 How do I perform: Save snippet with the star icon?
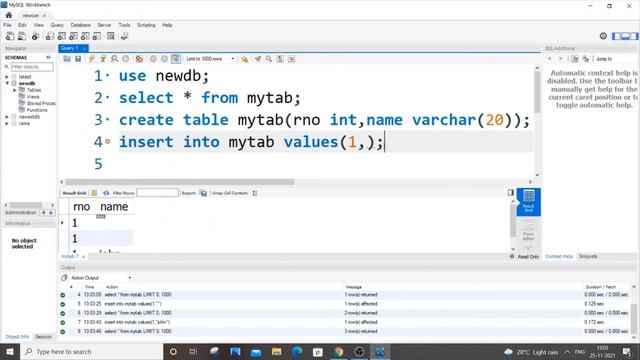pos(244,59)
